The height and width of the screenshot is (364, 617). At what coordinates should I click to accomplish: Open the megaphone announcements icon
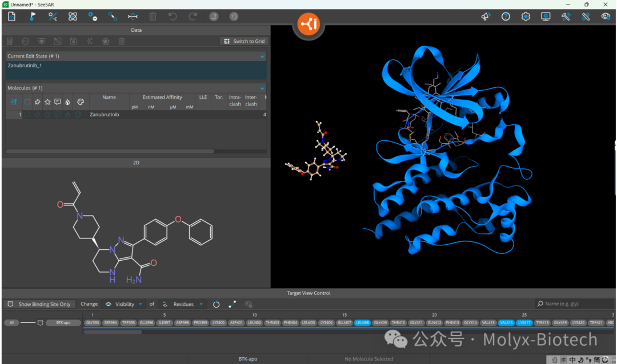tap(486, 17)
